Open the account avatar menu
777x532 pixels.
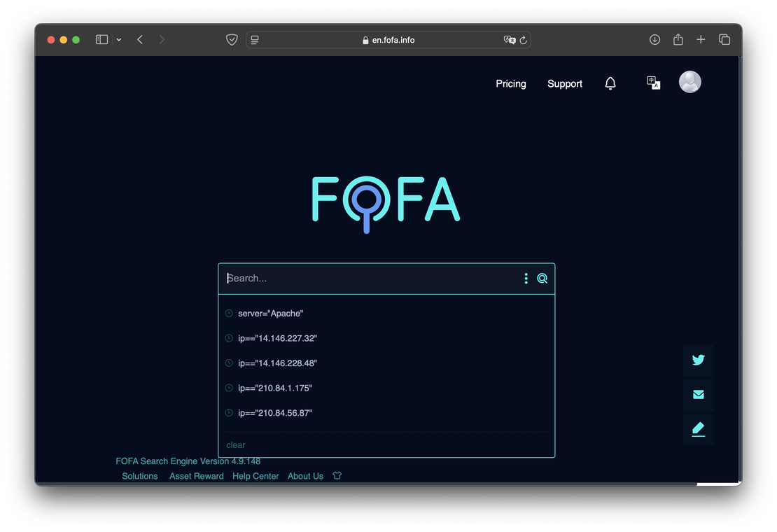689,82
